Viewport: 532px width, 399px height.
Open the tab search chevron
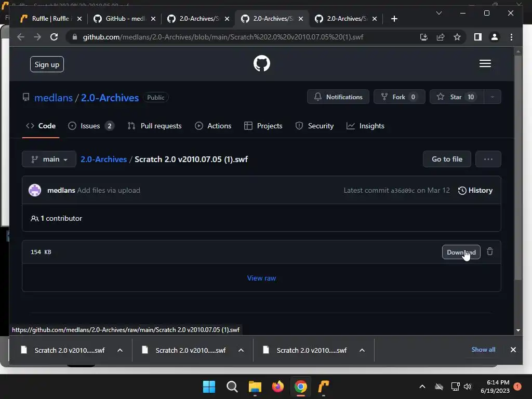(x=438, y=13)
